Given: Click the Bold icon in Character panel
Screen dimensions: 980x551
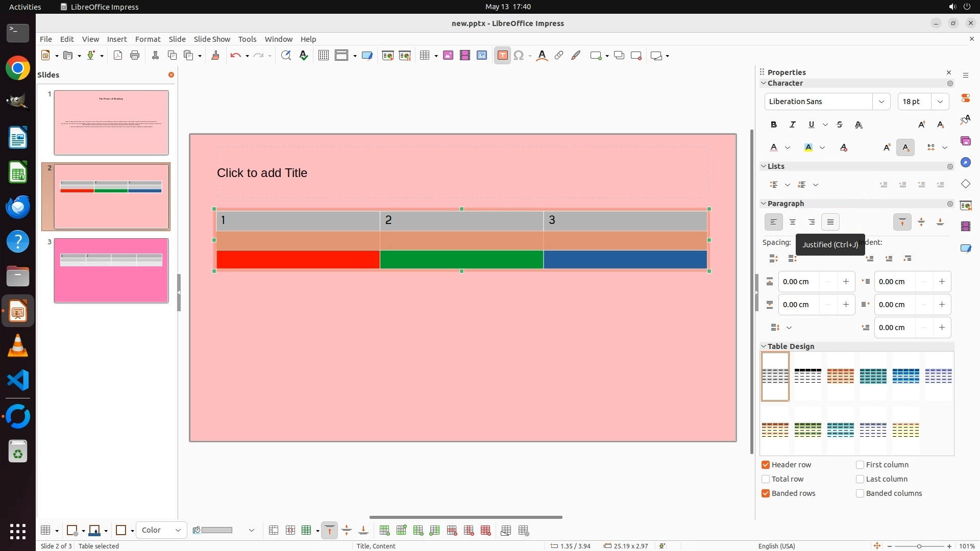Looking at the screenshot, I should coord(774,124).
